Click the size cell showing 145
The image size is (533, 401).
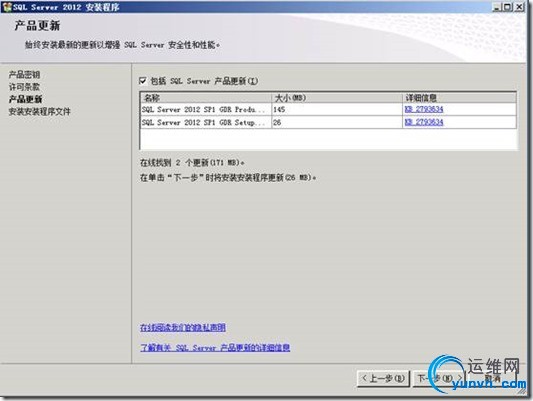337,109
